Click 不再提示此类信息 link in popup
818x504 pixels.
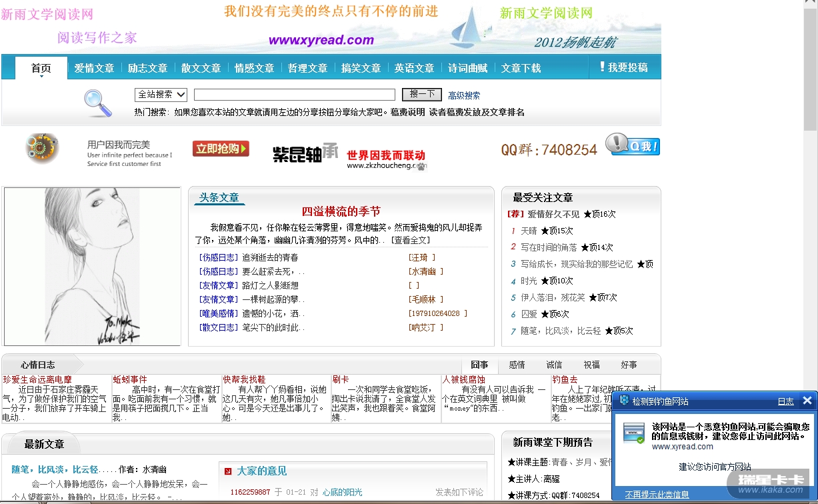657,495
